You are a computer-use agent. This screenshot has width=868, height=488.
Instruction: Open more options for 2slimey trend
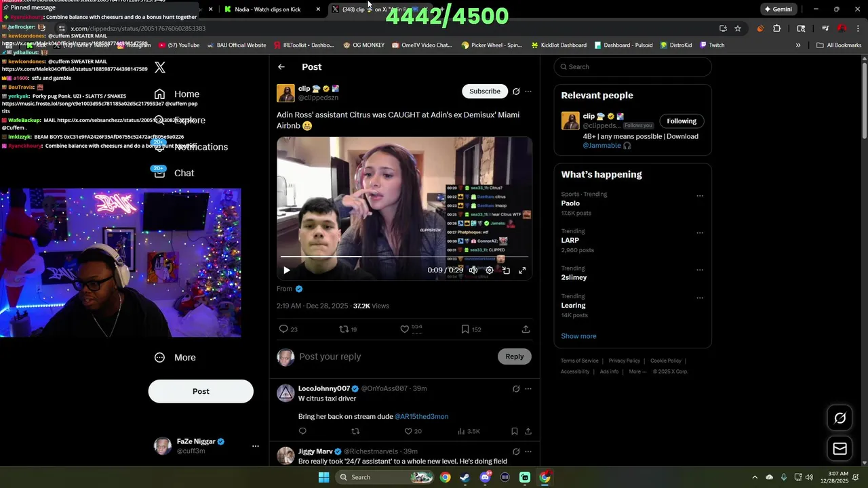[700, 270]
